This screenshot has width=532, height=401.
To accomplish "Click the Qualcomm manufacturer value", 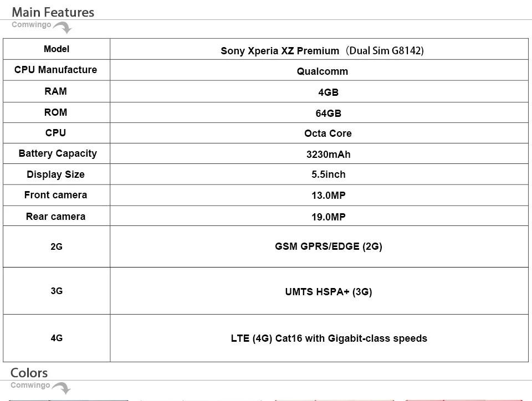I will point(323,71).
